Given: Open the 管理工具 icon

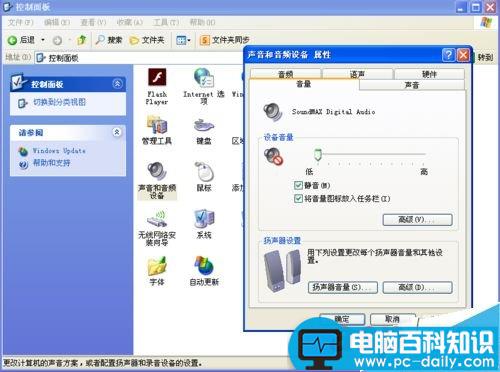Looking at the screenshot, I should click(157, 124).
